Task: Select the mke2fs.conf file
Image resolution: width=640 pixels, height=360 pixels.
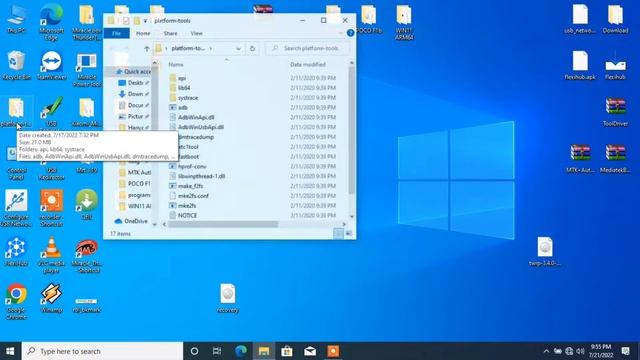Action: (189, 196)
